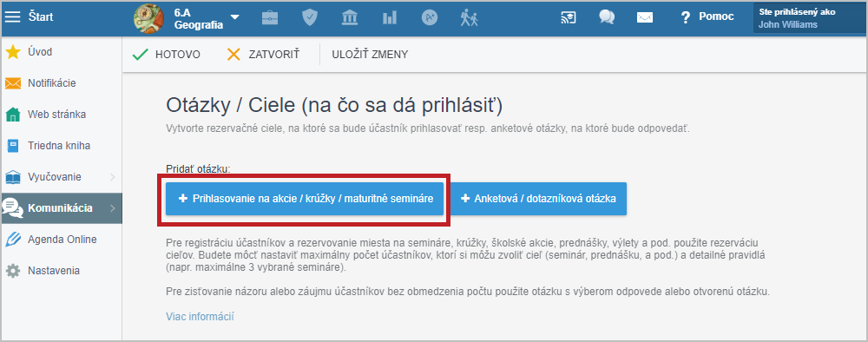
Task: Open the Viac informácií link
Action: click(x=200, y=317)
